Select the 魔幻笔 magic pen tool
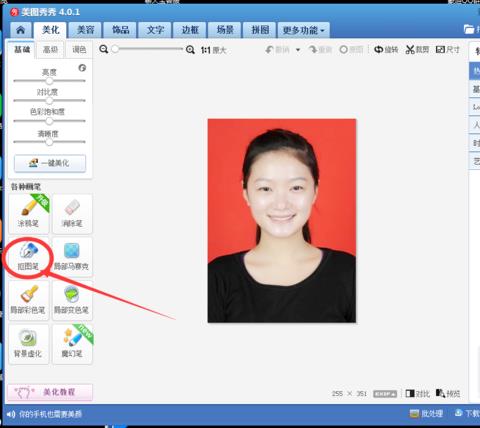Screen dimensions: 480x428 72,344
